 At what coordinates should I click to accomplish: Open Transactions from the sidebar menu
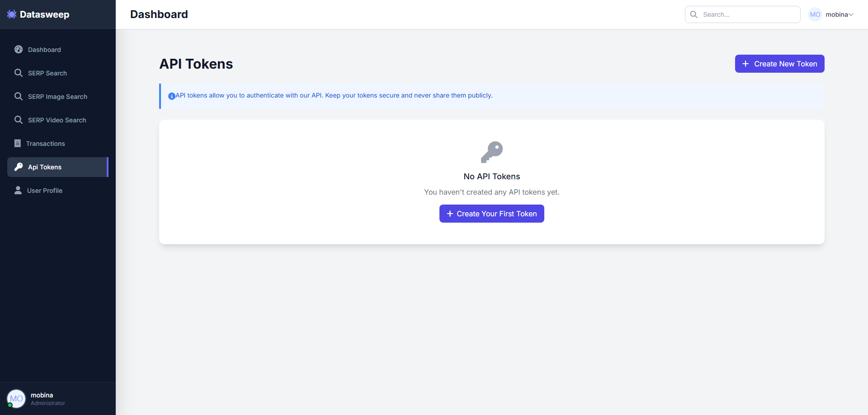[45, 143]
